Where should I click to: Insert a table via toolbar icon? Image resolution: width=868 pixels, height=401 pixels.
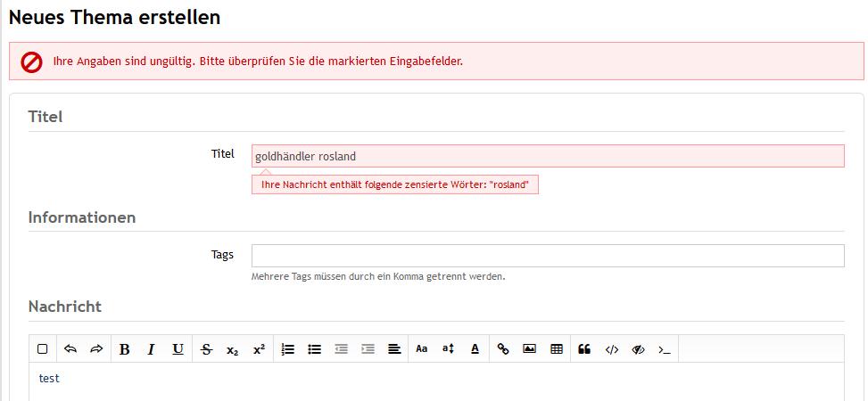(557, 349)
